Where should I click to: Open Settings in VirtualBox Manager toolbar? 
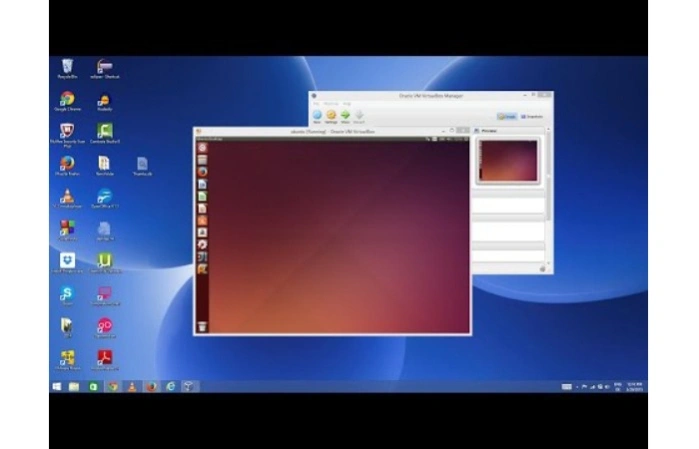(331, 116)
